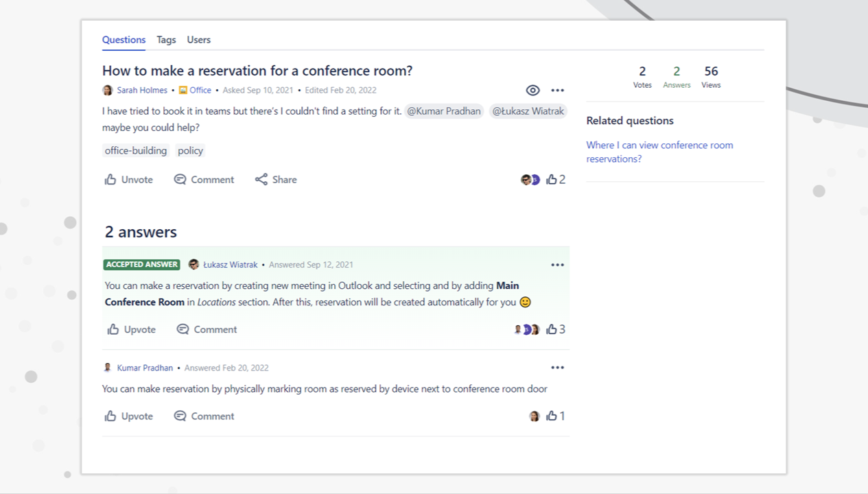Image resolution: width=868 pixels, height=494 pixels.
Task: Open Sarah Holmes author profile link
Action: [142, 90]
